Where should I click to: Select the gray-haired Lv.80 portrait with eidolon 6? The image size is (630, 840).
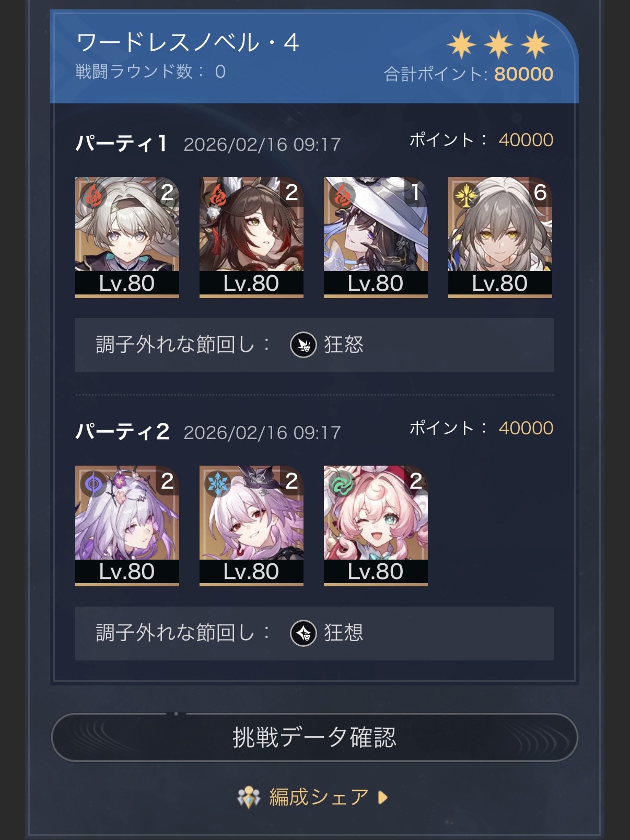click(500, 238)
